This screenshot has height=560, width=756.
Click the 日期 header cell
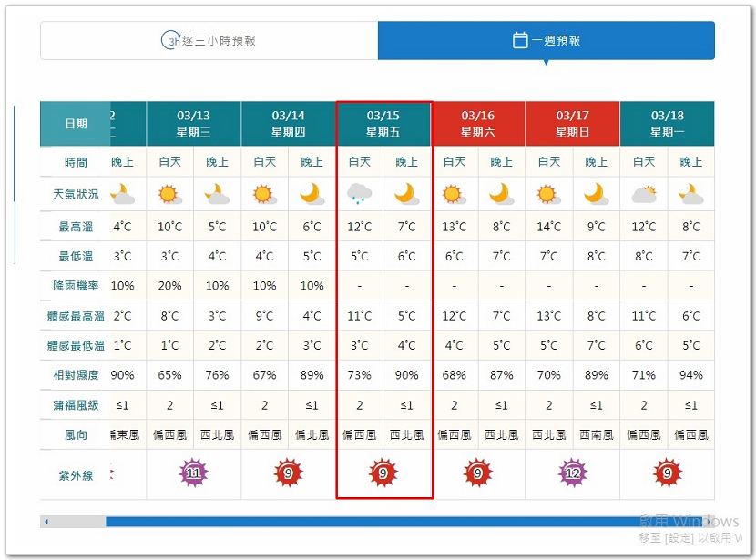click(76, 124)
